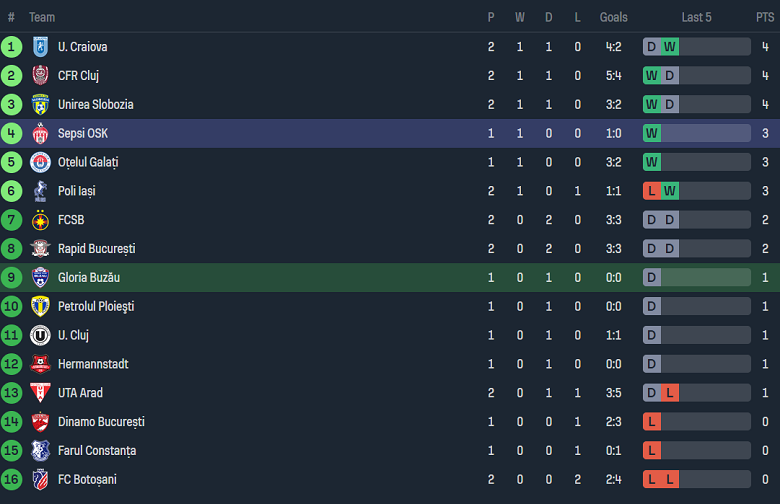Viewport: 780px width, 504px height.
Task: Click U. Craiova's green W form badge
Action: coord(670,47)
